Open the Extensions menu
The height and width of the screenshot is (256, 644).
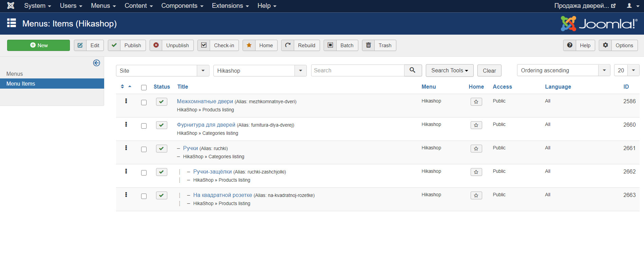[x=230, y=6]
